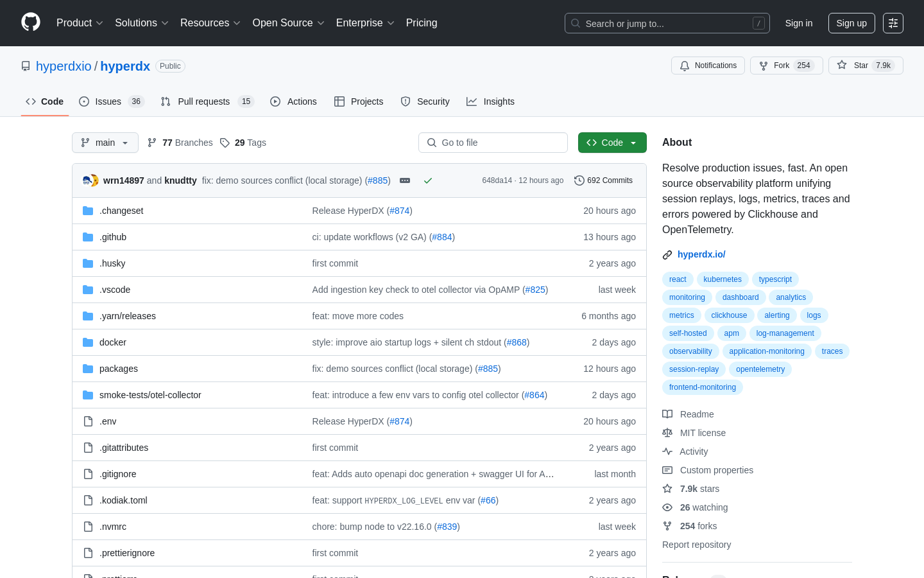Click the fork count 254 badge
The image size is (924, 578).
(804, 66)
